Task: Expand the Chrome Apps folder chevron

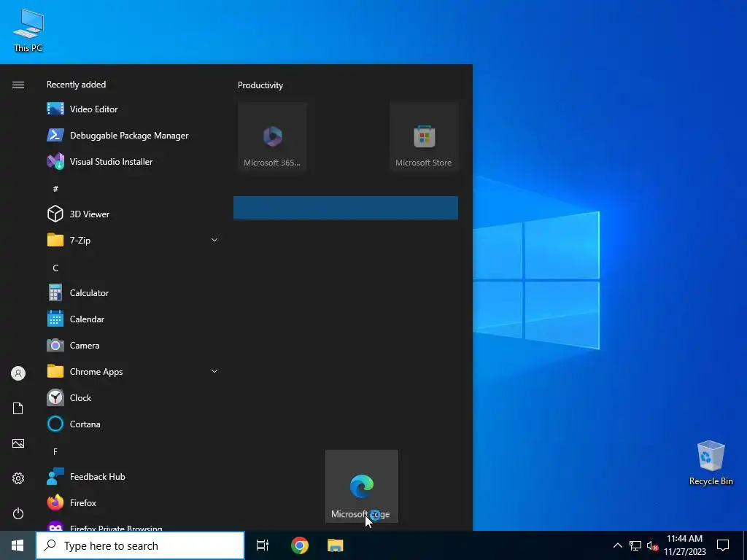Action: tap(214, 371)
